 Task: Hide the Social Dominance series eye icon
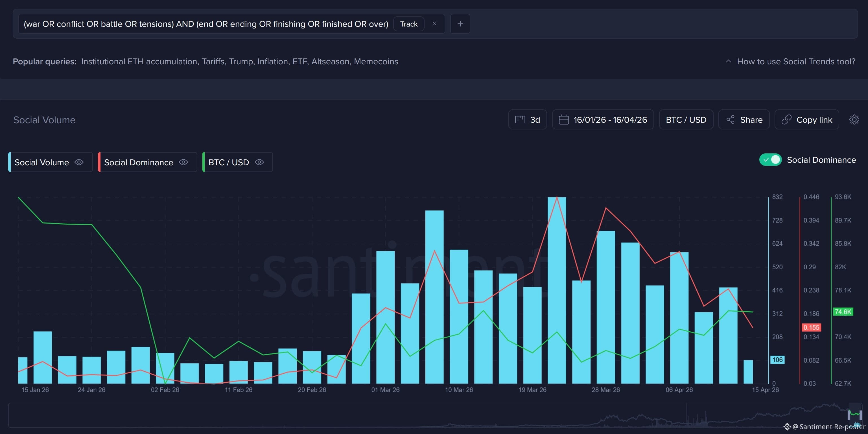(183, 162)
